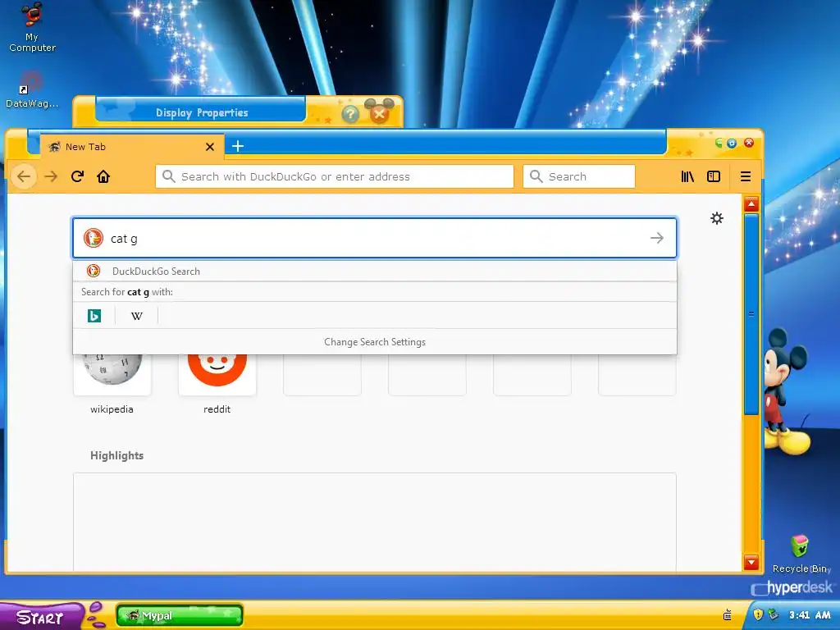Open new tab page settings gear
840x630 pixels.
(717, 218)
